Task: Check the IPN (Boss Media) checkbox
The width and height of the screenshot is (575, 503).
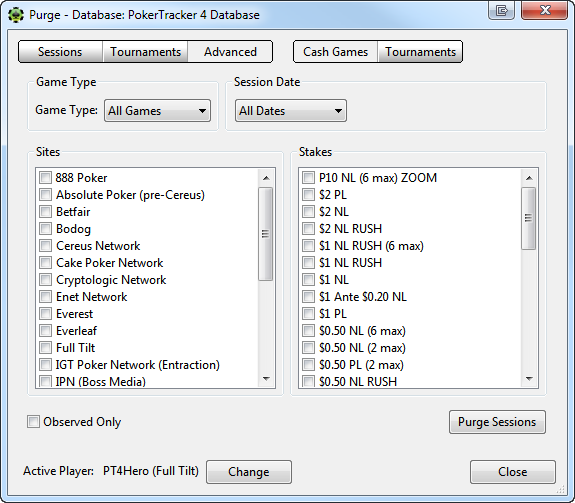Action: click(45, 381)
